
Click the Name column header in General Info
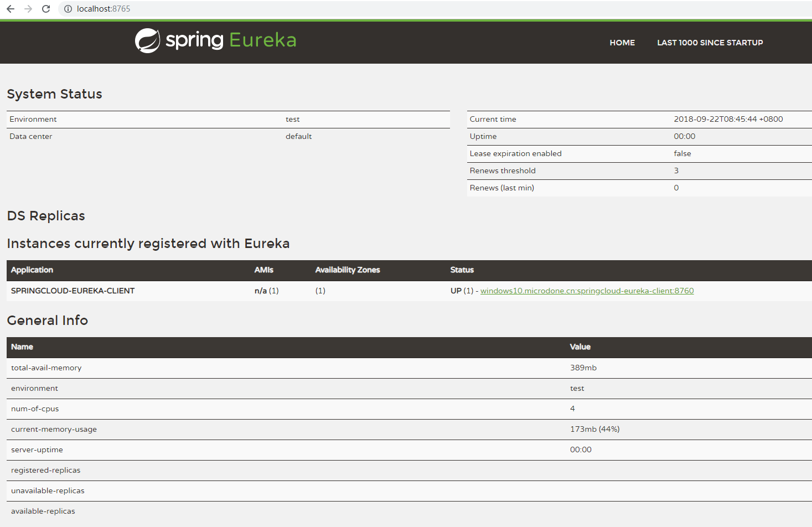(x=22, y=347)
